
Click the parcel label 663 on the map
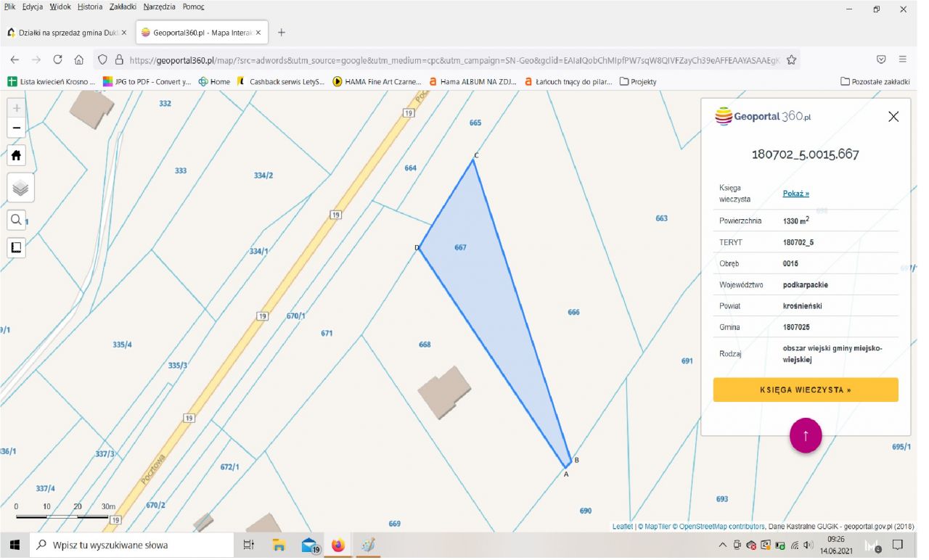coord(661,218)
